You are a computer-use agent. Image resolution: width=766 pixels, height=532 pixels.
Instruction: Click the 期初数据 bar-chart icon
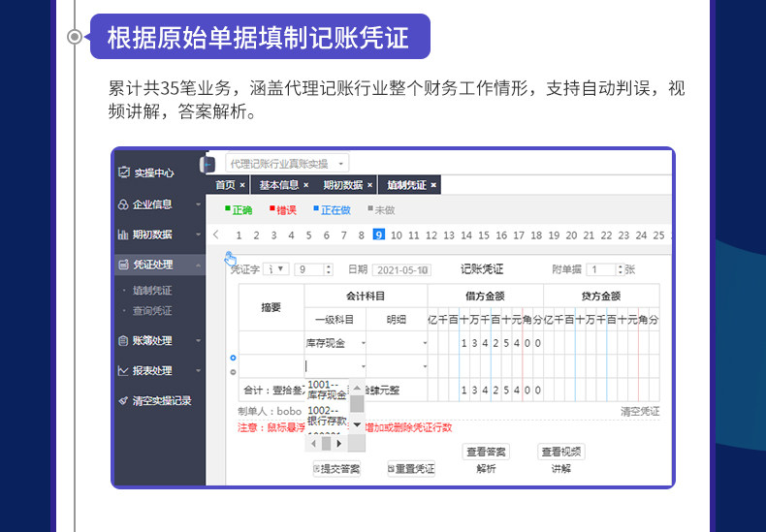(123, 235)
